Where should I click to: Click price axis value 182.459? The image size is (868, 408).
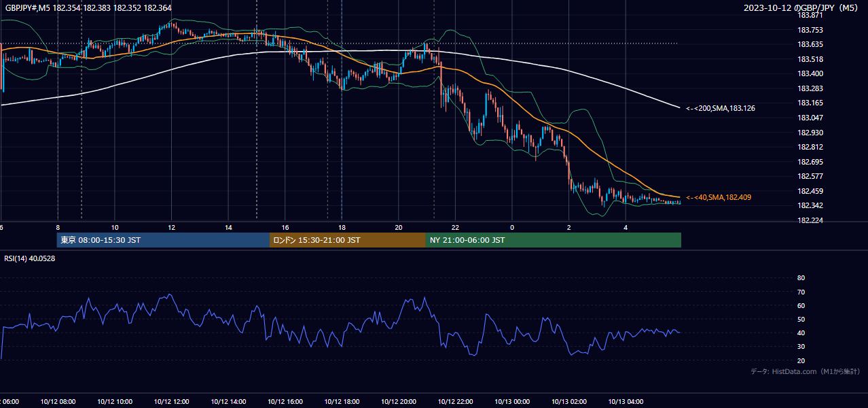point(810,191)
